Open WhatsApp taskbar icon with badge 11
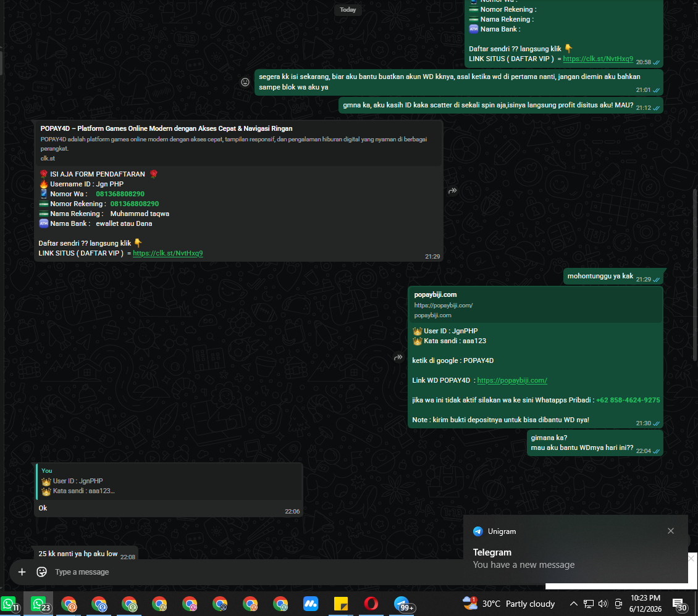This screenshot has width=698, height=616. point(9,604)
